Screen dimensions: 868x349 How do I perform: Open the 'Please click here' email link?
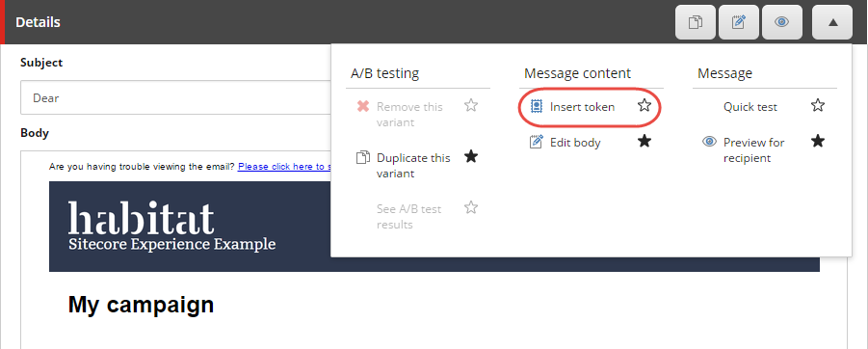click(284, 166)
